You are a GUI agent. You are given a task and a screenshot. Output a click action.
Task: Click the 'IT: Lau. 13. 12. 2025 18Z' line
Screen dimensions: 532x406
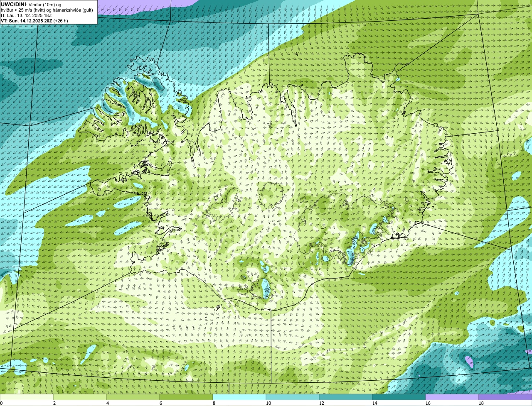(26, 15)
